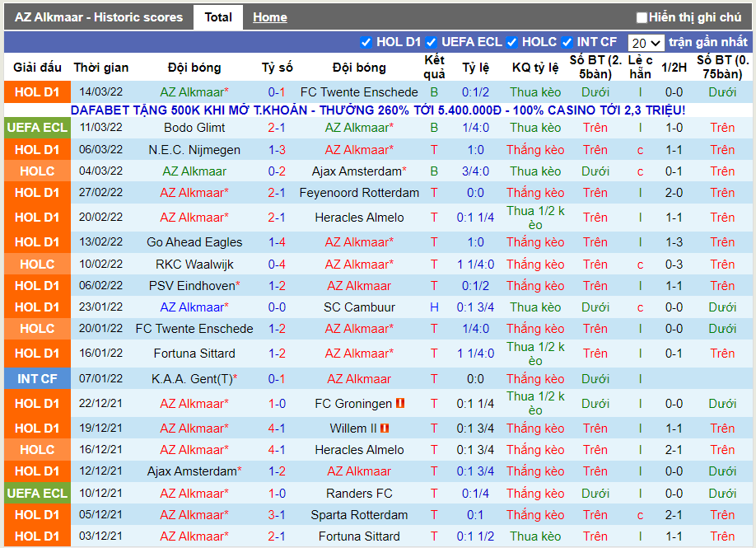
Task: Click the 1-4 score for Go Ahead Eagles
Action: [277, 242]
